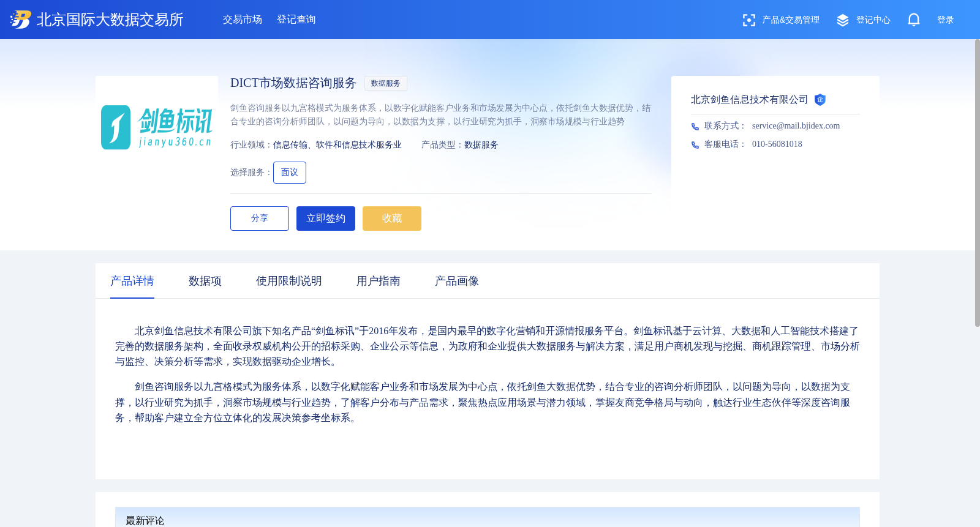Open the 产品&交易管理 scan icon
The width and height of the screenshot is (980, 527).
[x=748, y=20]
